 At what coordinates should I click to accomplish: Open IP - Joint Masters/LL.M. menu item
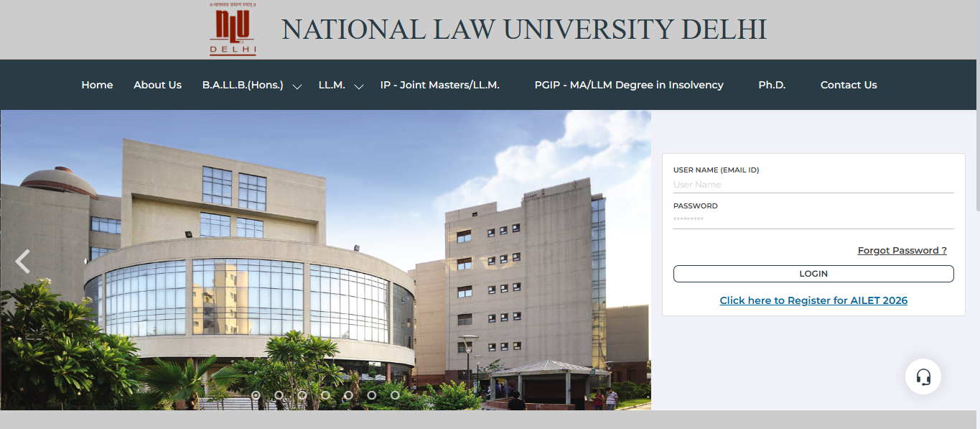point(439,85)
